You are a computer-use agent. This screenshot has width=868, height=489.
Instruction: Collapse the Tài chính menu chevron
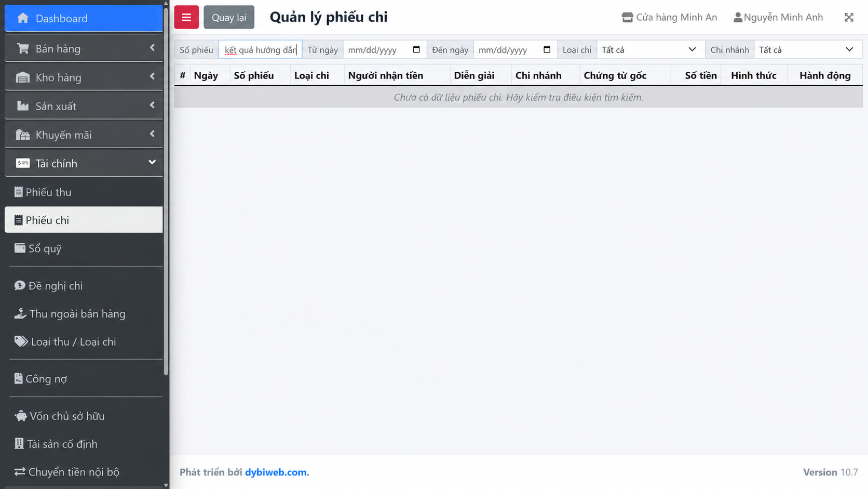(152, 162)
